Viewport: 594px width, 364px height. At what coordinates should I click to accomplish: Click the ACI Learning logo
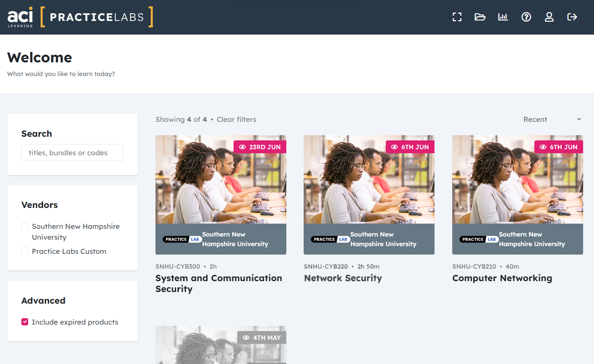pyautogui.click(x=21, y=17)
